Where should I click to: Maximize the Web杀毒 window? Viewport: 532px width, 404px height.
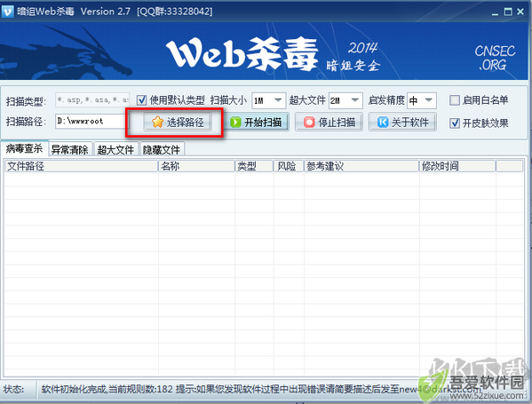[x=508, y=12]
